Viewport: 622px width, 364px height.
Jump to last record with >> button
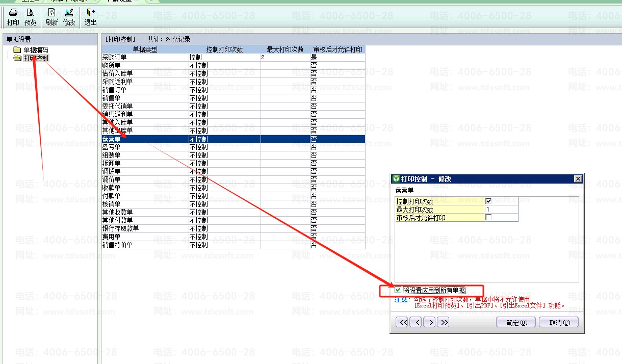pyautogui.click(x=444, y=322)
